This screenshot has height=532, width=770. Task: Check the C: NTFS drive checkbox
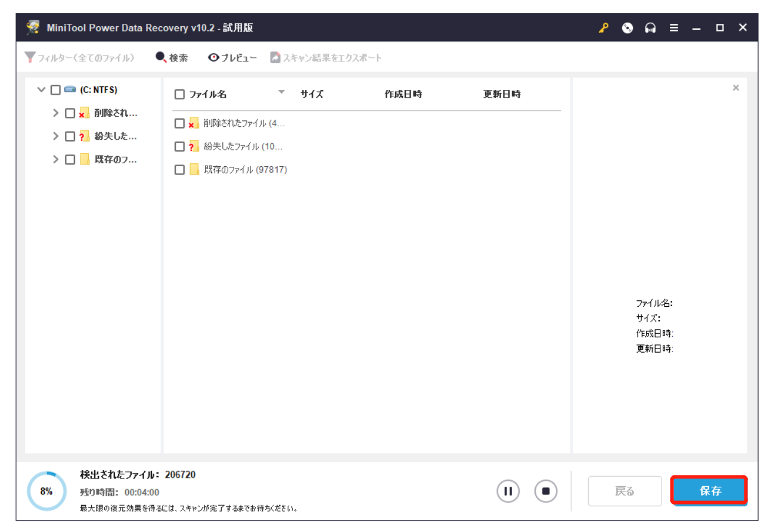click(55, 90)
